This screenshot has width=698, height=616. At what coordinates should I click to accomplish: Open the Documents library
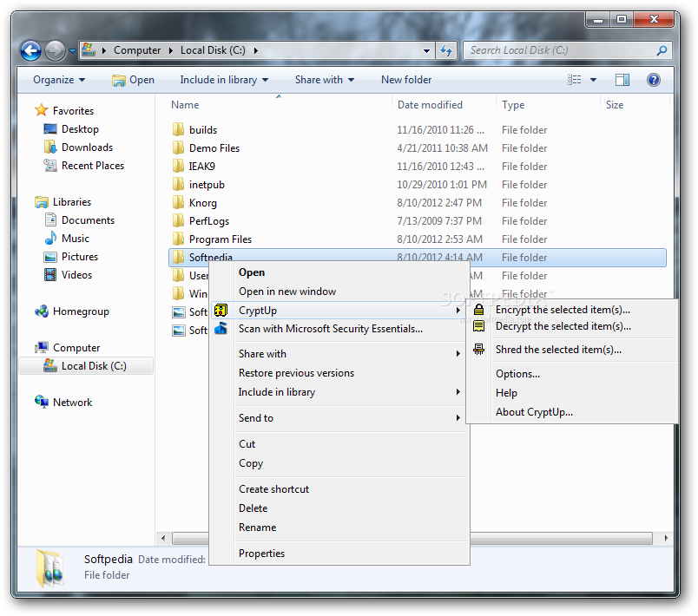(79, 220)
